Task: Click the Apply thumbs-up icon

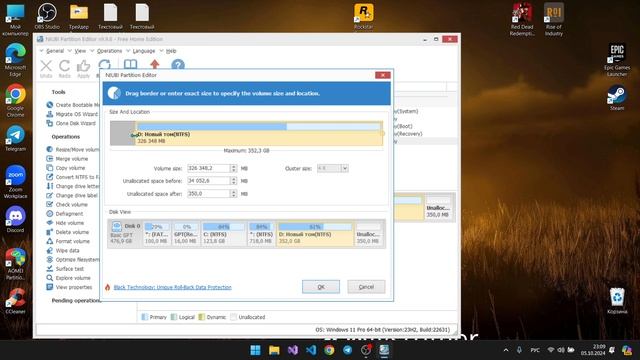Action: (83, 69)
